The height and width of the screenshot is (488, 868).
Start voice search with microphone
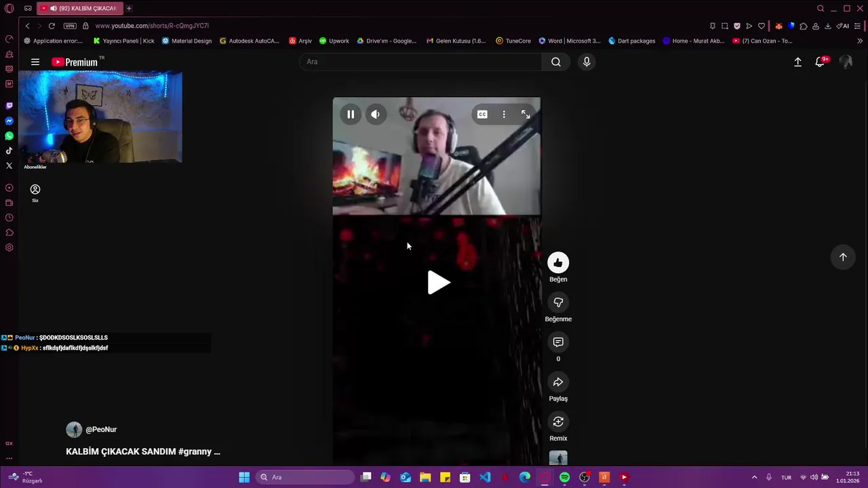587,62
